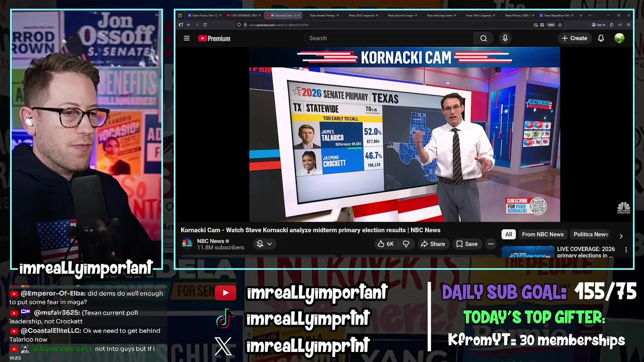The height and width of the screenshot is (362, 644).
Task: Click the NBC News channel logo
Action: tap(187, 244)
